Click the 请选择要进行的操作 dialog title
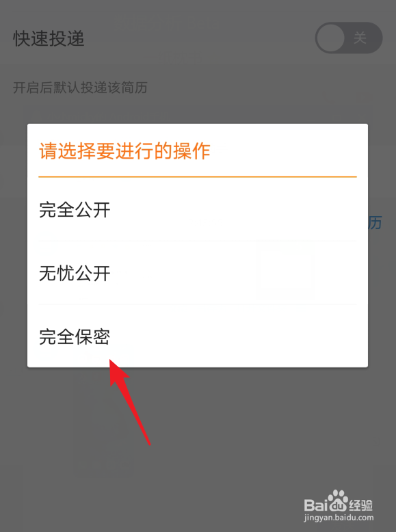 (124, 150)
